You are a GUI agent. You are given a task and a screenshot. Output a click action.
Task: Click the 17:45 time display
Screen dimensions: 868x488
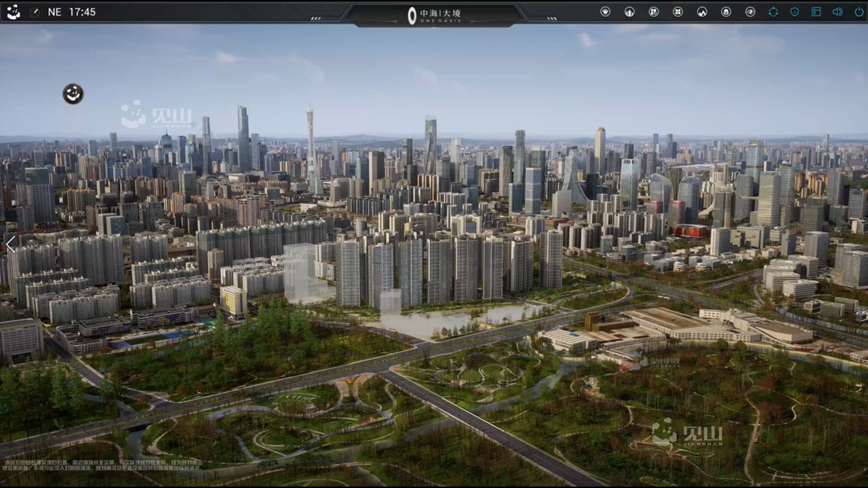tap(82, 12)
